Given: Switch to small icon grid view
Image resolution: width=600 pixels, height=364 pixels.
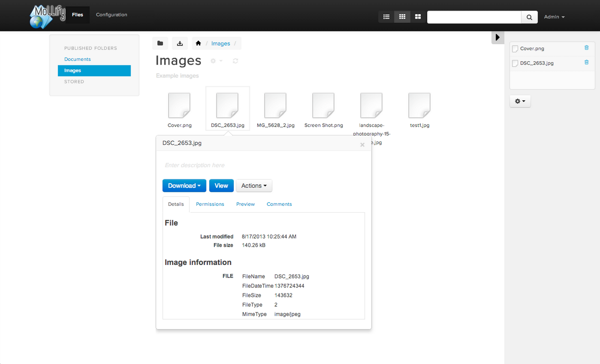Looking at the screenshot, I should pos(402,17).
